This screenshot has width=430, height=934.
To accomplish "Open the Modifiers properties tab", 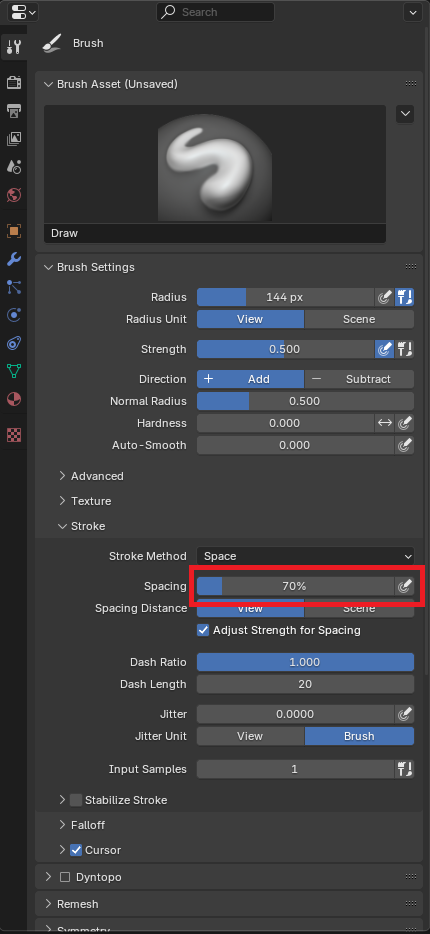I will tap(14, 259).
